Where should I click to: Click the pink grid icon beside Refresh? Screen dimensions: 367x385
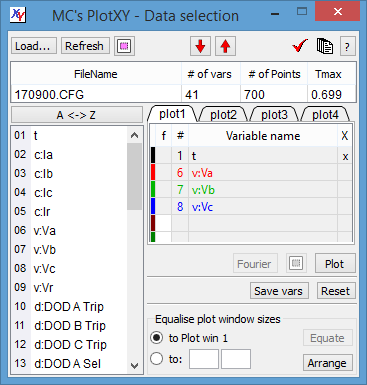[x=124, y=46]
